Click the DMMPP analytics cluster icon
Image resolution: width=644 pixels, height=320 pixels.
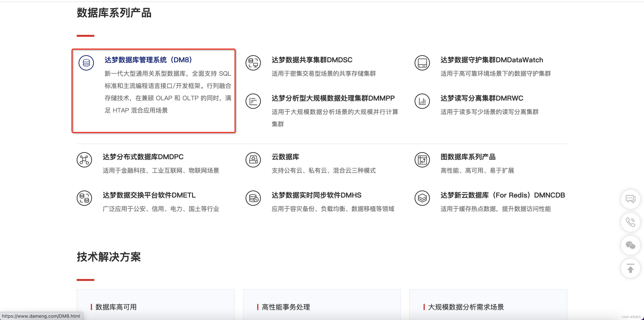pyautogui.click(x=253, y=101)
